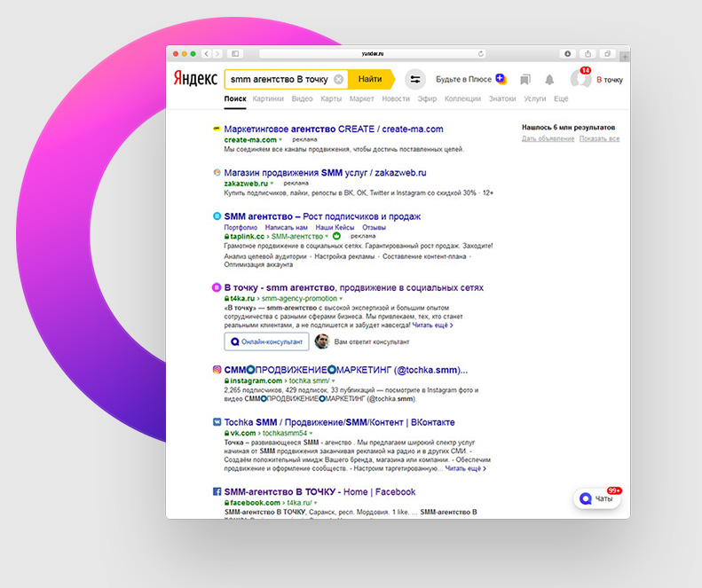The width and height of the screenshot is (702, 588).
Task: Open the Услуги tab
Action: [x=535, y=99]
